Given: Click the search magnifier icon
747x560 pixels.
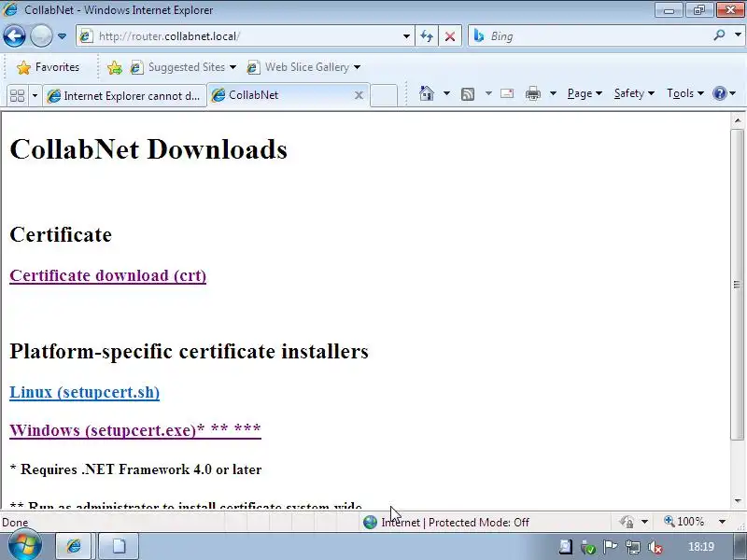Looking at the screenshot, I should click(719, 35).
